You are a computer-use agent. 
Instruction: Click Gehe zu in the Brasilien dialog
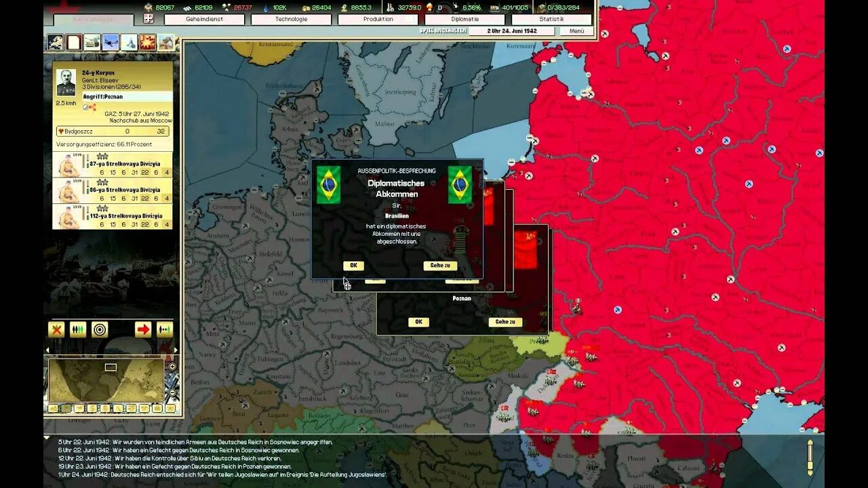440,266
